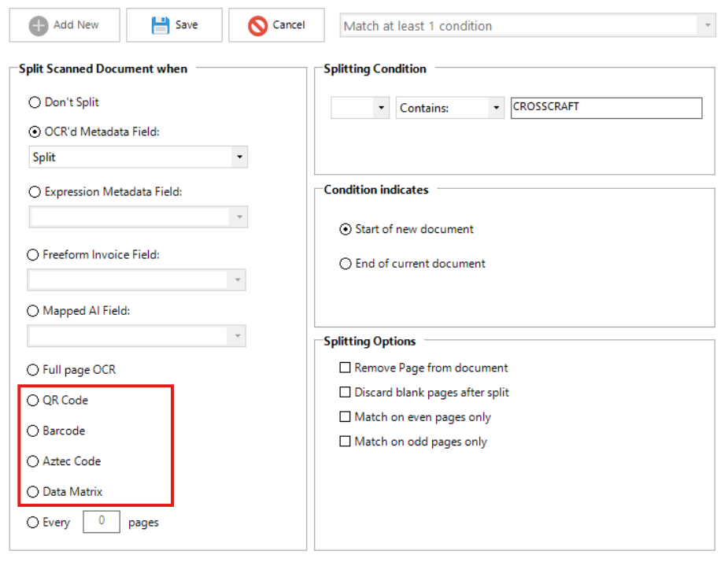The height and width of the screenshot is (562, 728).
Task: Choose the Full page OCR option
Action: (x=33, y=370)
